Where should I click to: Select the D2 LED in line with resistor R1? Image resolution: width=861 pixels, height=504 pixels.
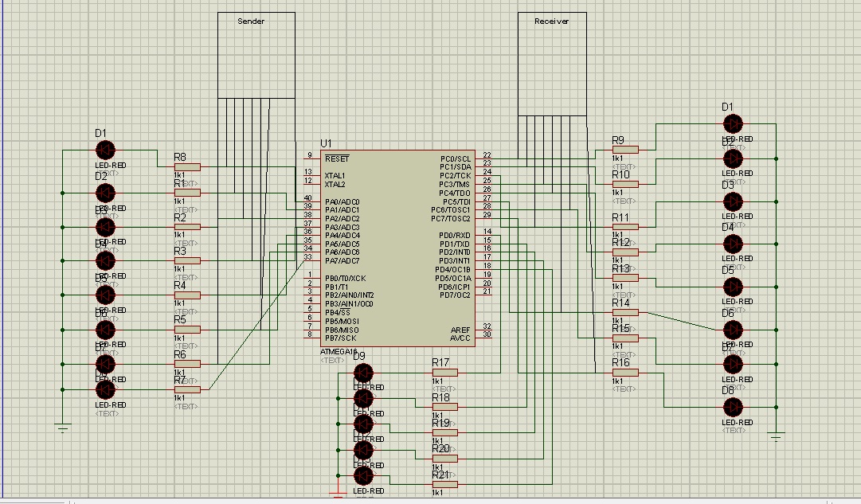105,193
